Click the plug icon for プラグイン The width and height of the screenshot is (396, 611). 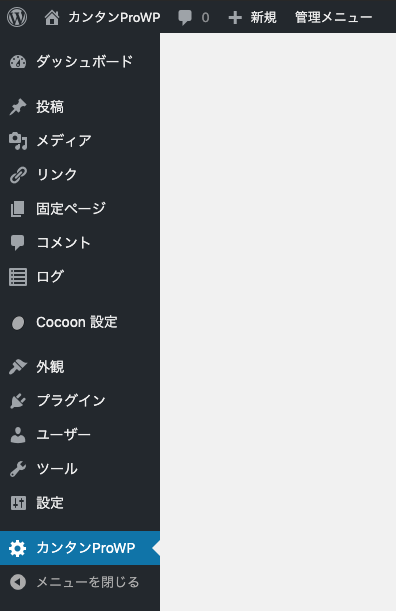pyautogui.click(x=18, y=401)
